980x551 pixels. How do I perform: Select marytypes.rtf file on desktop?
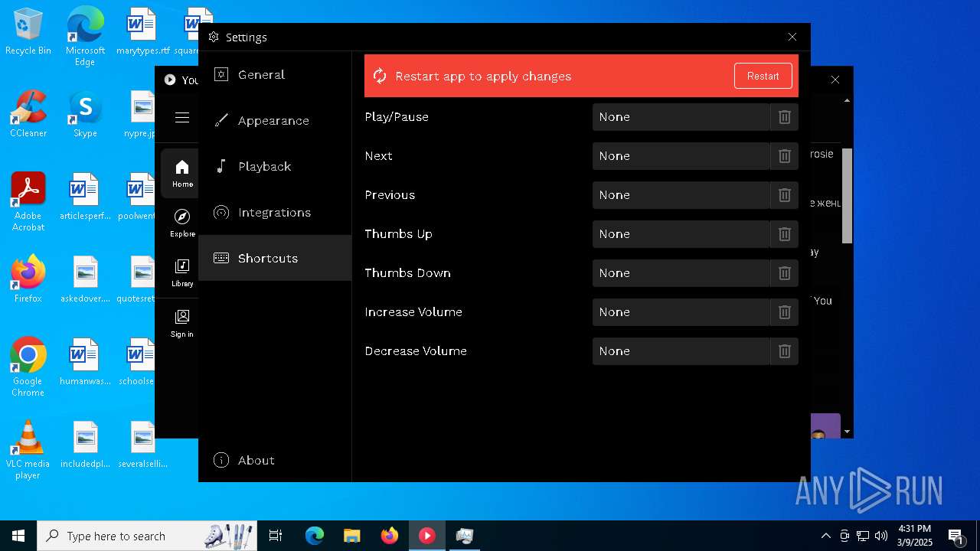coord(143,32)
